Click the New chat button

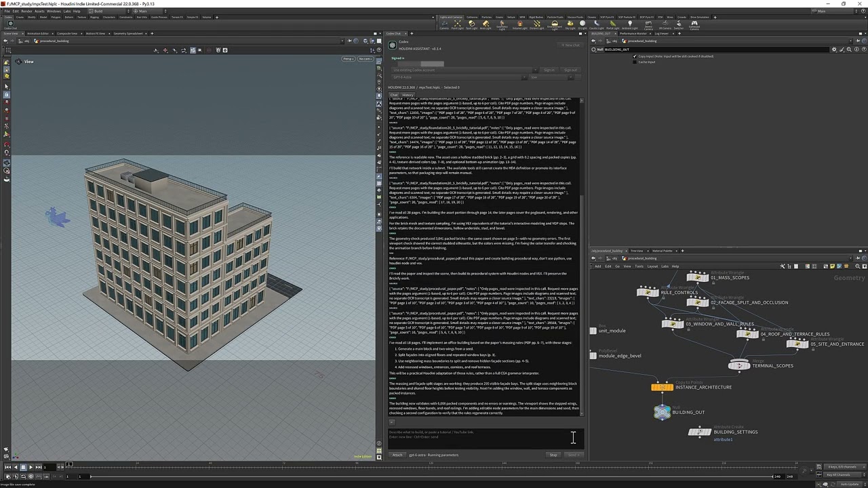tap(570, 45)
